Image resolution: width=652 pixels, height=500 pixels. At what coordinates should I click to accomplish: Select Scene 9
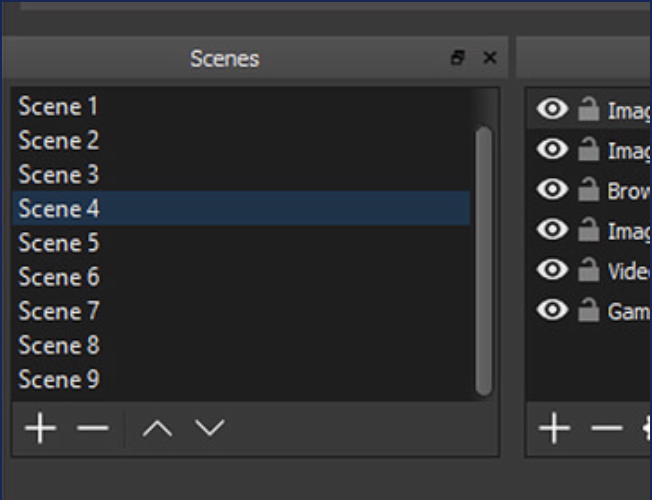pos(58,379)
